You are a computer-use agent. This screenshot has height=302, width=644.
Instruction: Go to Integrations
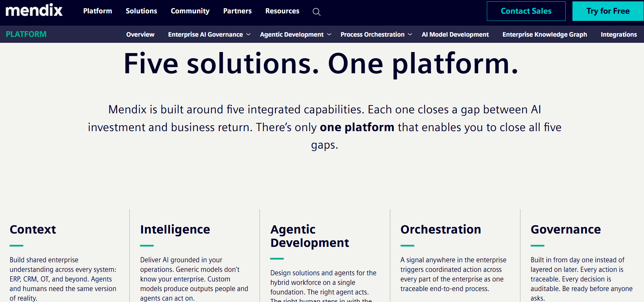(619, 35)
